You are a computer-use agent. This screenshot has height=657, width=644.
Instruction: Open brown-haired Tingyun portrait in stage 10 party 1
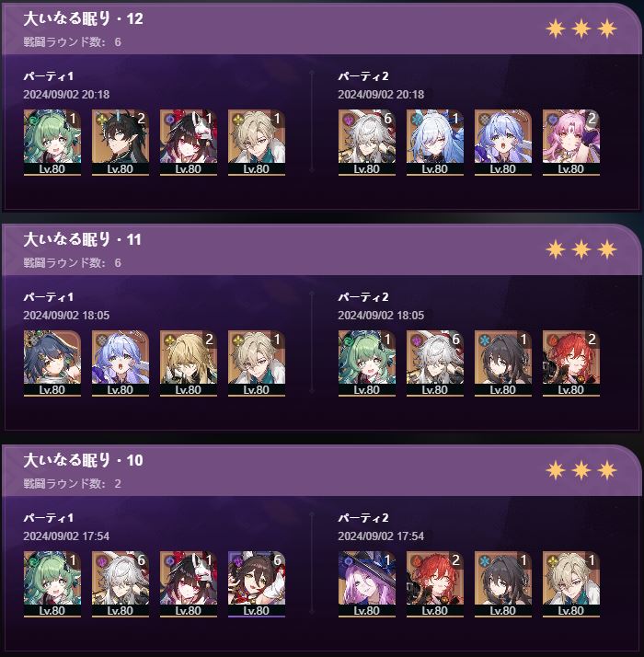(257, 584)
